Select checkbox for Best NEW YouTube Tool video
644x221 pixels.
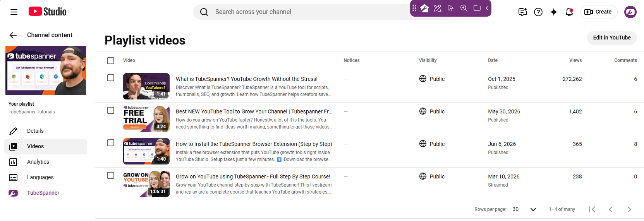pos(111,110)
